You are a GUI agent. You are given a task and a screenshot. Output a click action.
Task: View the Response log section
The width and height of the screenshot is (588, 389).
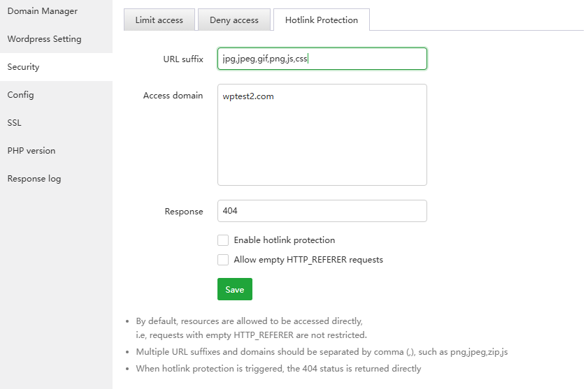pyautogui.click(x=34, y=179)
